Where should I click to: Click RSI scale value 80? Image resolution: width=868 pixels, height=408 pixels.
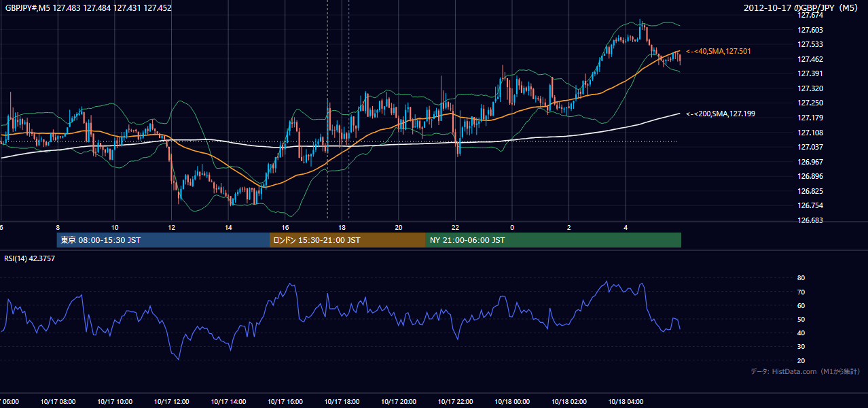coord(801,278)
